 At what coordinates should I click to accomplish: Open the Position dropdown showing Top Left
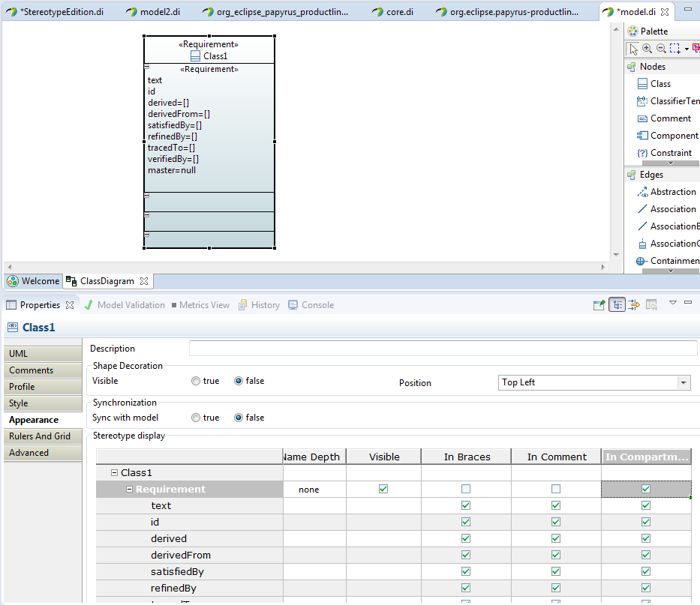[x=594, y=383]
